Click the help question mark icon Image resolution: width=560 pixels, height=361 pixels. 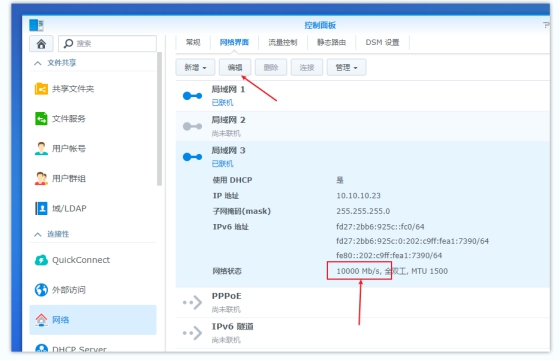(546, 25)
